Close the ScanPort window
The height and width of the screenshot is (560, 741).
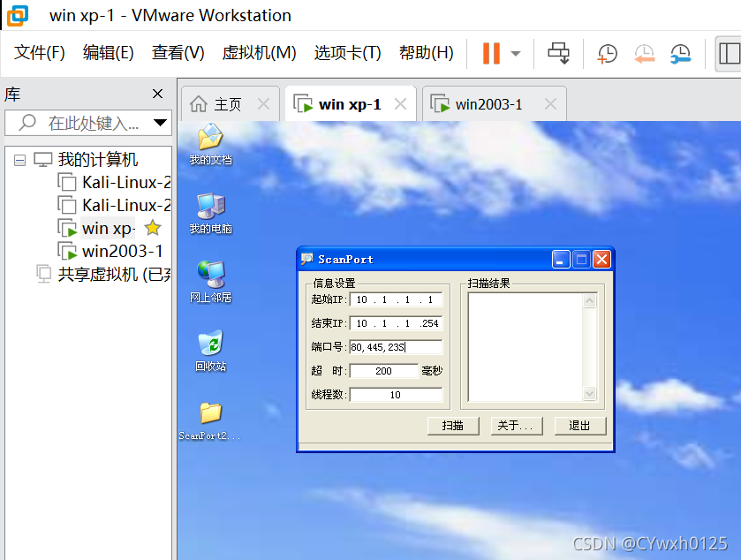(601, 260)
